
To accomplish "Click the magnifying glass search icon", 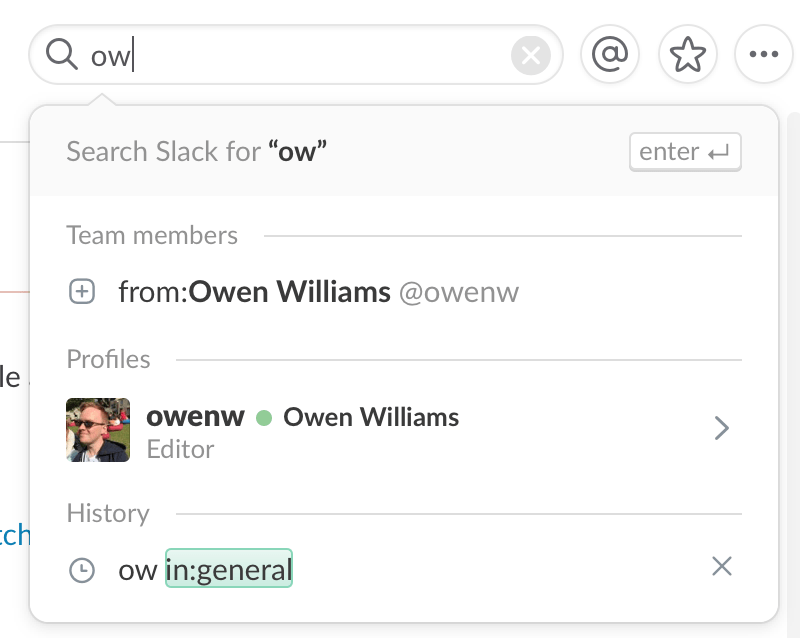I will [60, 55].
